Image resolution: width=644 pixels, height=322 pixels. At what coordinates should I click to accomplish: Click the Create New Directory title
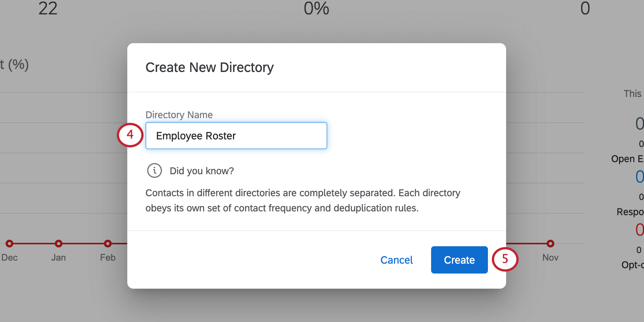(209, 67)
